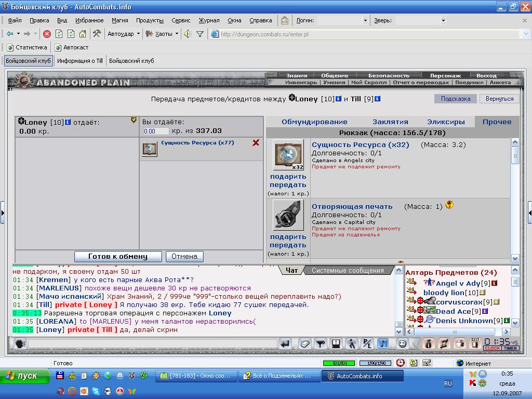Click the Готов к обмену button
This screenshot has height=399, width=532.
(118, 257)
